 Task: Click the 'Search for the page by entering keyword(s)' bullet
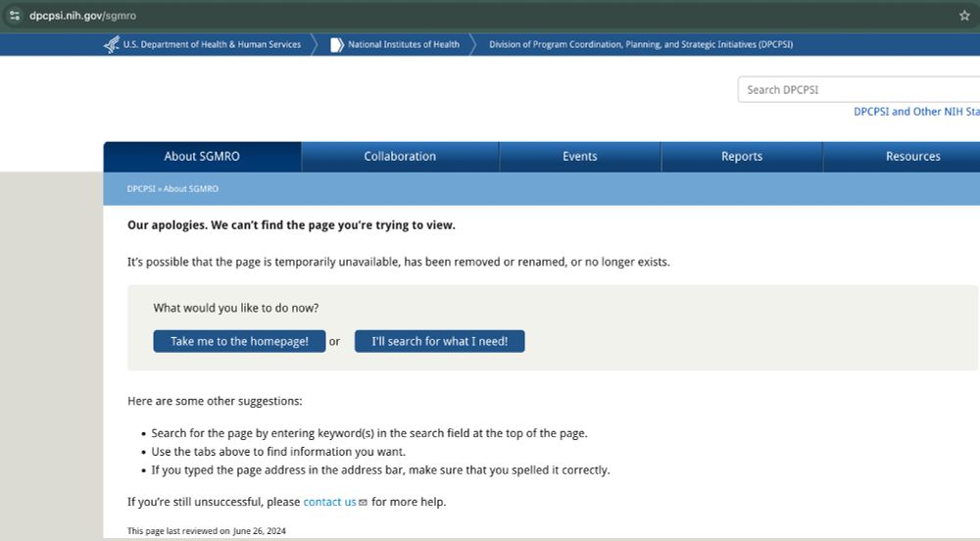pyautogui.click(x=369, y=433)
